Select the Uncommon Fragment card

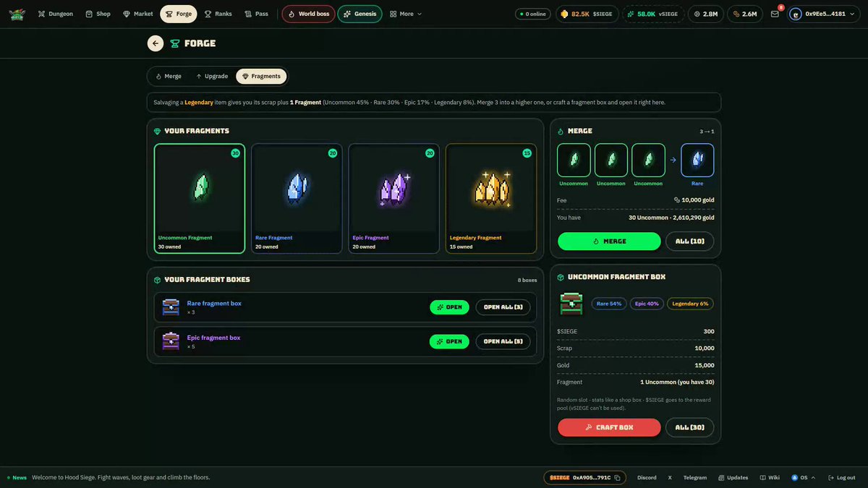click(x=200, y=199)
